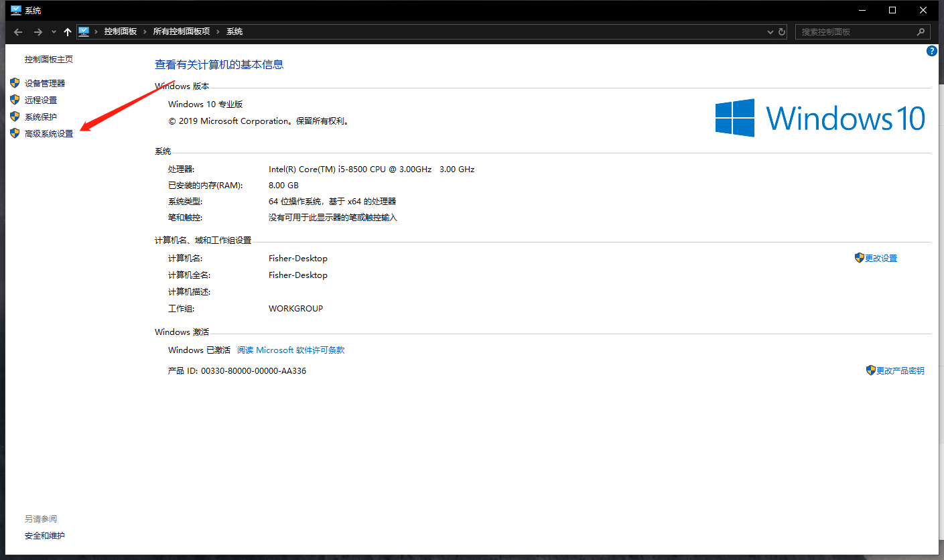Image resolution: width=944 pixels, height=560 pixels.
Task: Open 设备管理器 in the sidebar
Action: tap(45, 84)
